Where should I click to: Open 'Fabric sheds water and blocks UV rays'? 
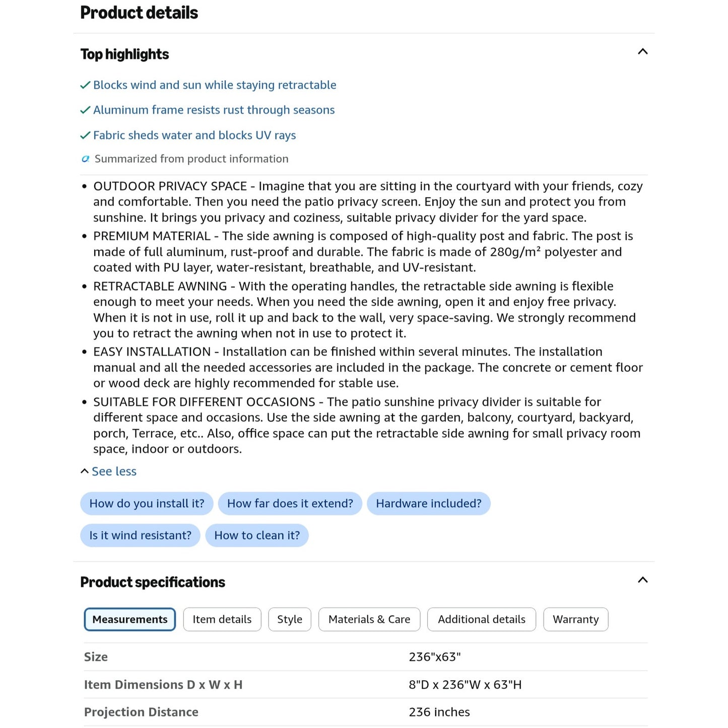[x=194, y=136]
